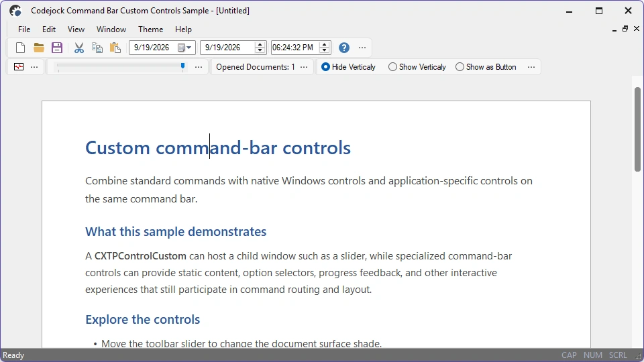Expand options next to graph icon toolbar
The height and width of the screenshot is (362, 644).
34,67
